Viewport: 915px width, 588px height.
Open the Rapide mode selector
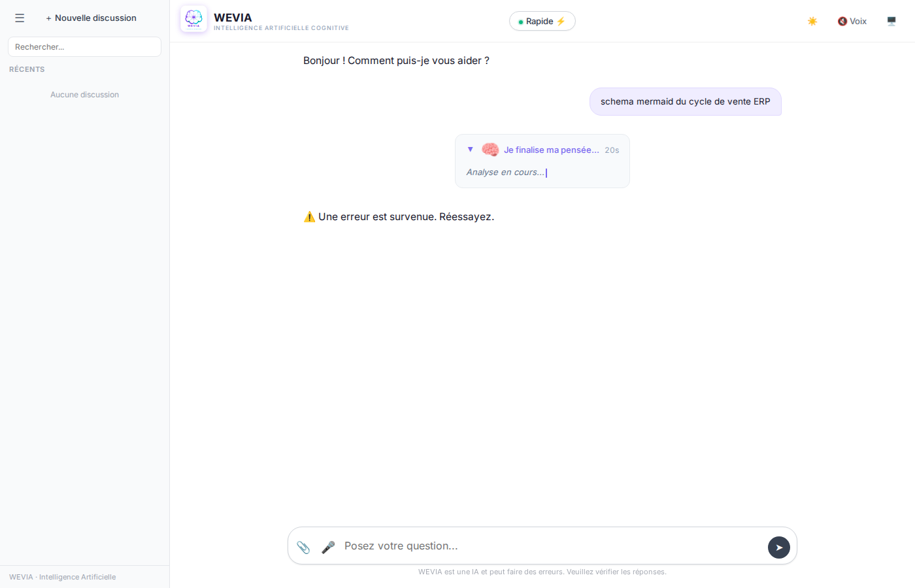[541, 22]
